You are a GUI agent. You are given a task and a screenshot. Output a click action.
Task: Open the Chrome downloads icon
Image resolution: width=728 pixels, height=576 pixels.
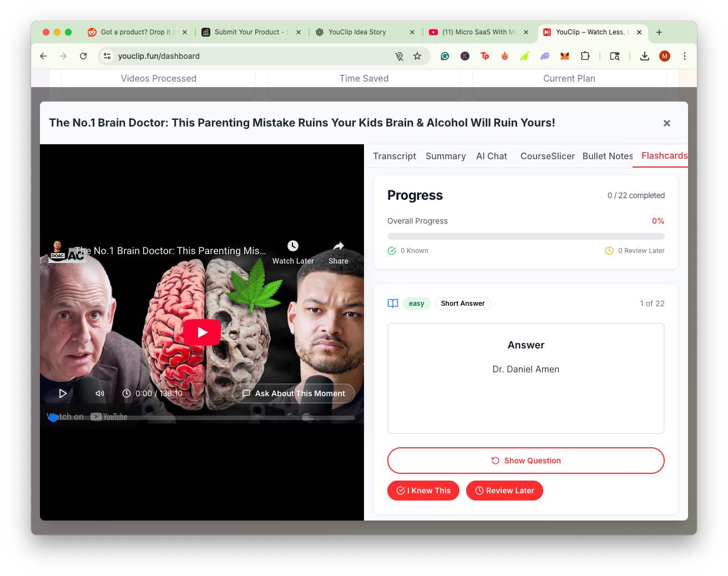[645, 56]
